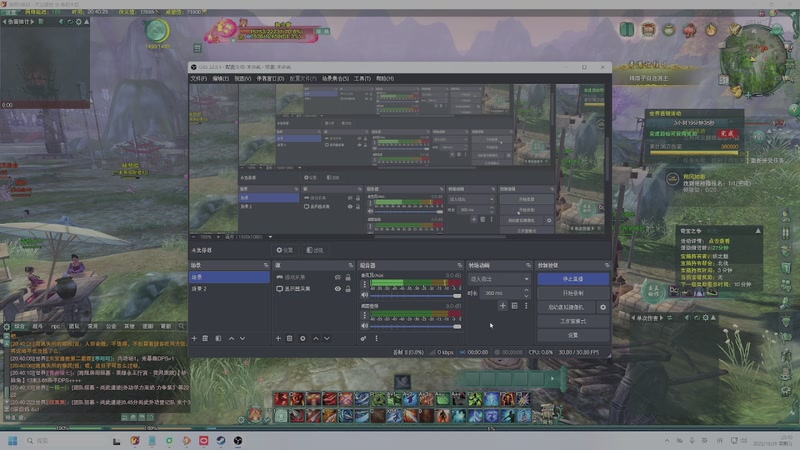The image size is (800, 450).
Task: Remove transition with trash icon
Action: [x=514, y=306]
